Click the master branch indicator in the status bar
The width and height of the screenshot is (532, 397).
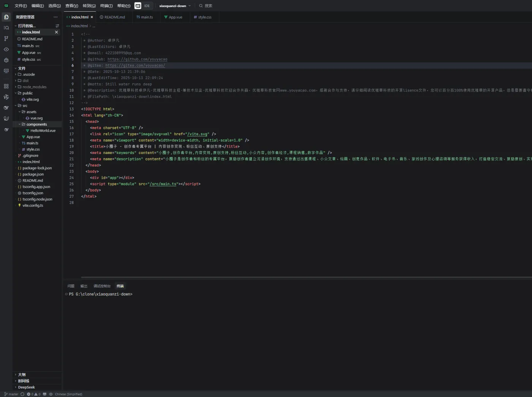pyautogui.click(x=11, y=394)
